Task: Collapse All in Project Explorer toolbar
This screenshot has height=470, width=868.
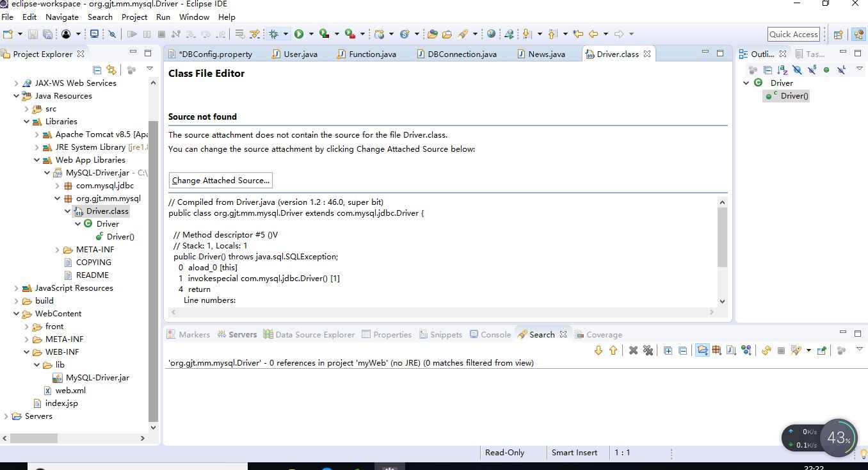Action: 97,70
